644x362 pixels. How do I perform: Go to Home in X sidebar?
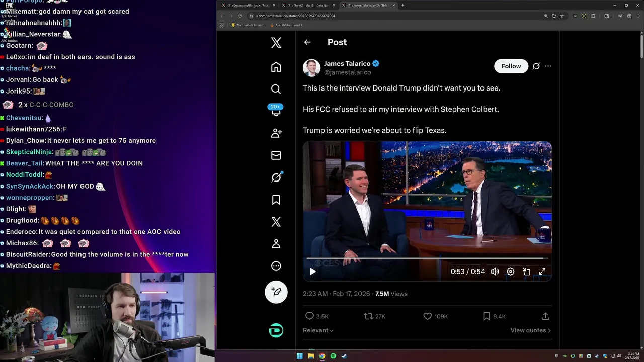point(276,67)
